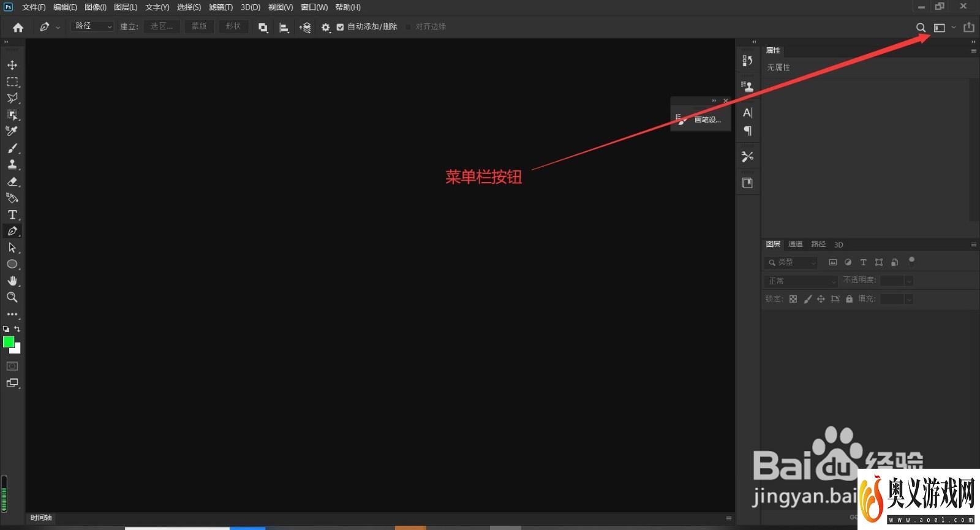Click the Search magnifier at top right
Viewport: 980px width, 530px height.
921,28
